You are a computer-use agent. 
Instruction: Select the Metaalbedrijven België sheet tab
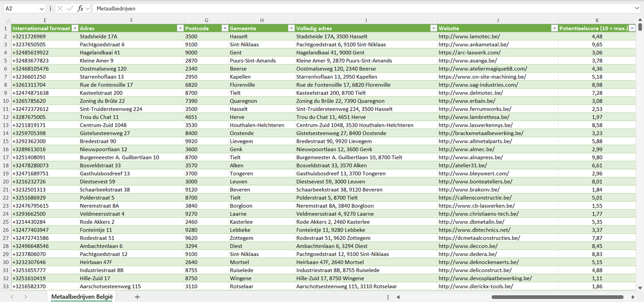coord(82,297)
